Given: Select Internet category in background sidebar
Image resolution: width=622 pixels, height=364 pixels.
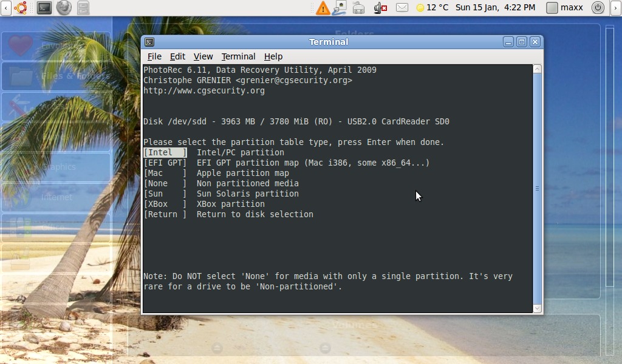Looking at the screenshot, I should coord(56,197).
